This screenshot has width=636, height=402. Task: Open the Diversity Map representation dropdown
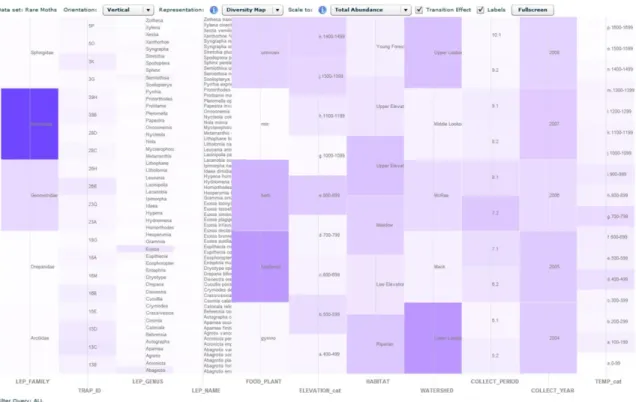click(253, 10)
